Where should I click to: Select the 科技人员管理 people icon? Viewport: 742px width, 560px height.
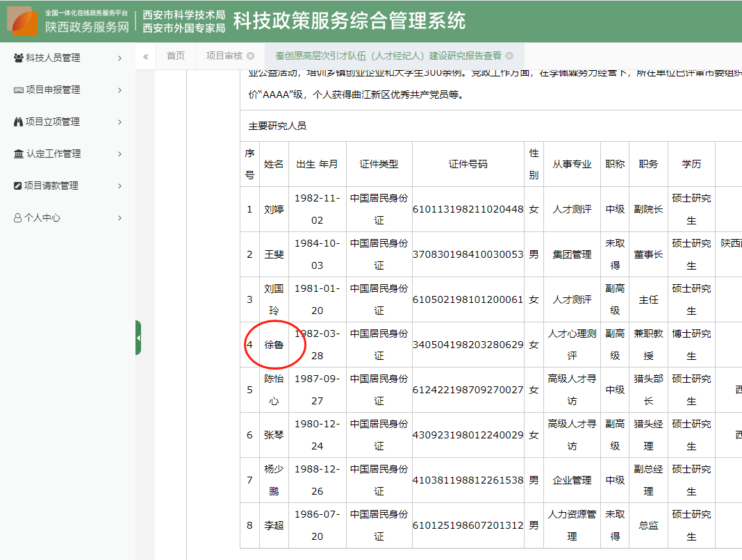17,58
